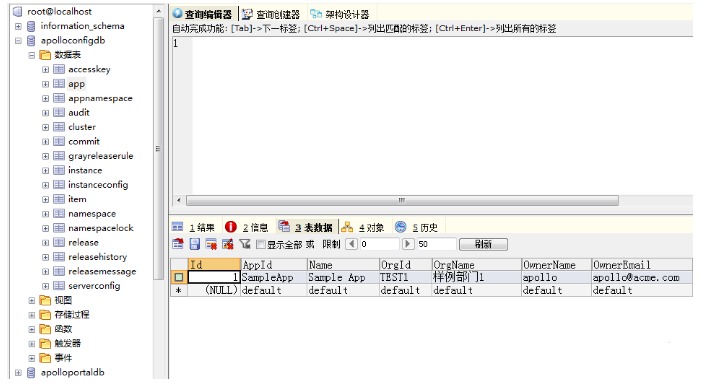Expand the cluster table node
This screenshot has width=713, height=392.
coord(45,127)
